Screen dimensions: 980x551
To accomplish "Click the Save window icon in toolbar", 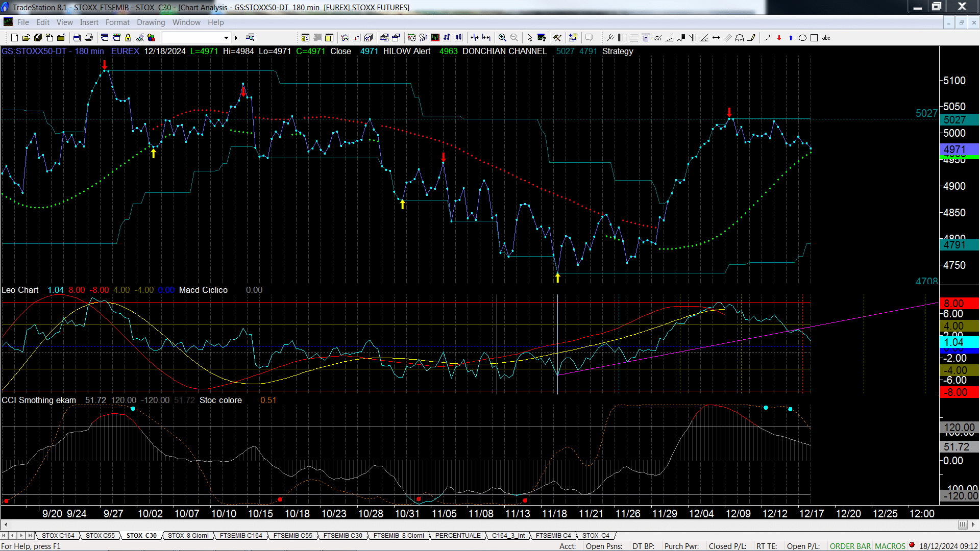I will (x=38, y=38).
